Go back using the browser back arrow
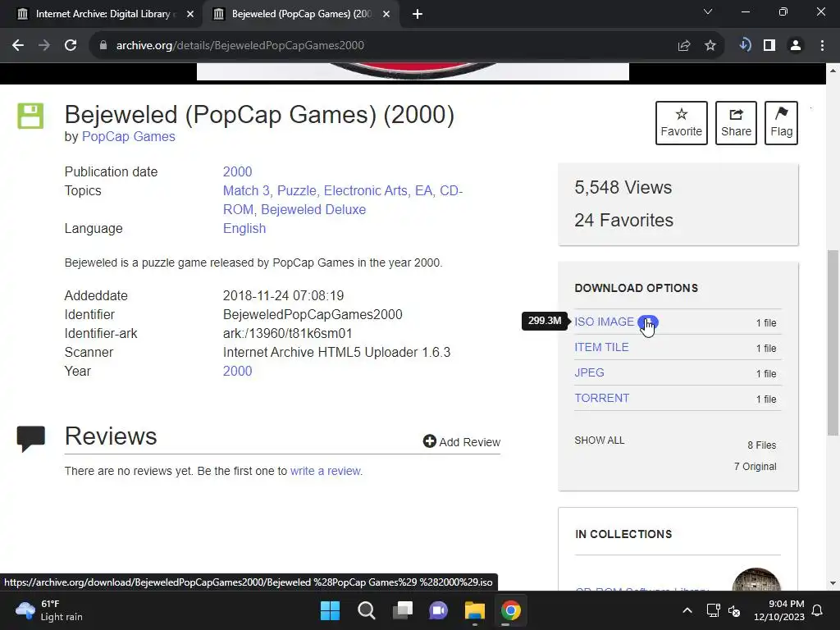840x630 pixels. [x=18, y=46]
